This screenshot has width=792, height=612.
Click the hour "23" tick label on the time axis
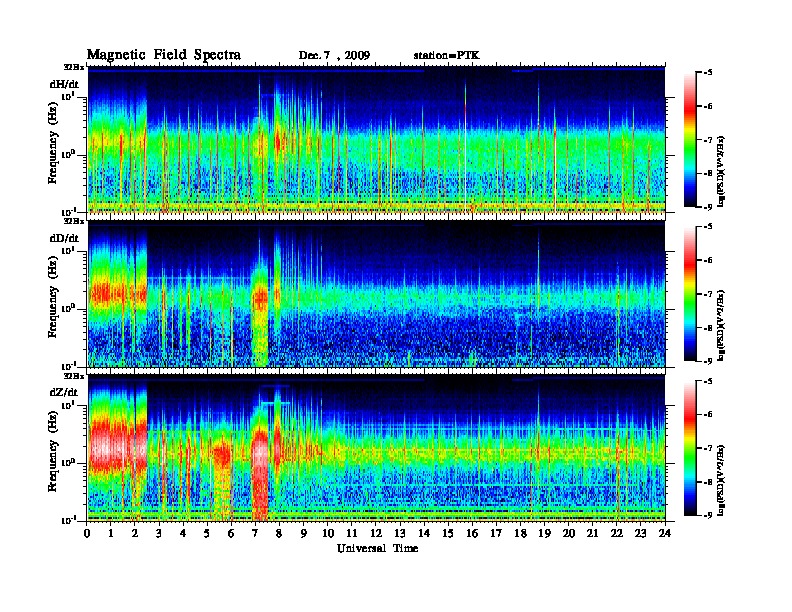click(x=640, y=533)
